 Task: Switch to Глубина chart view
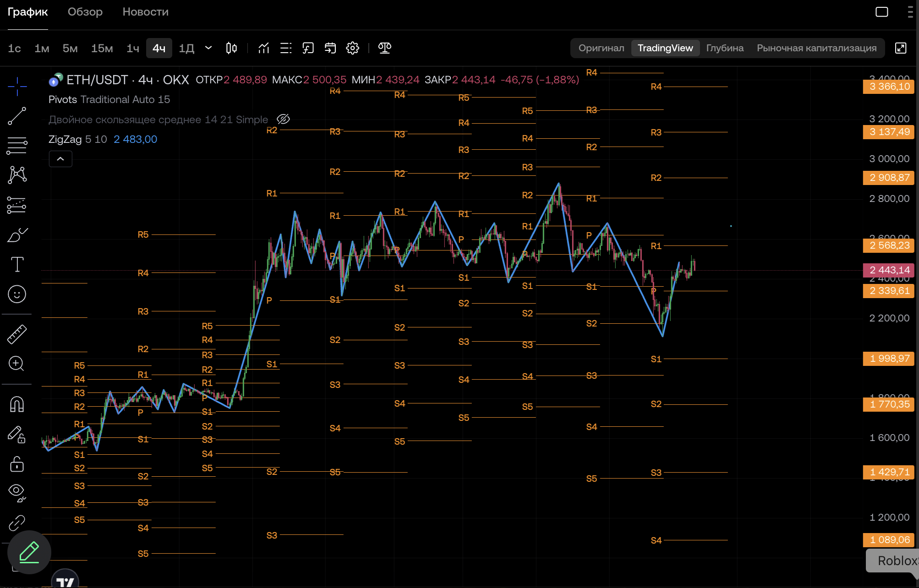725,48
